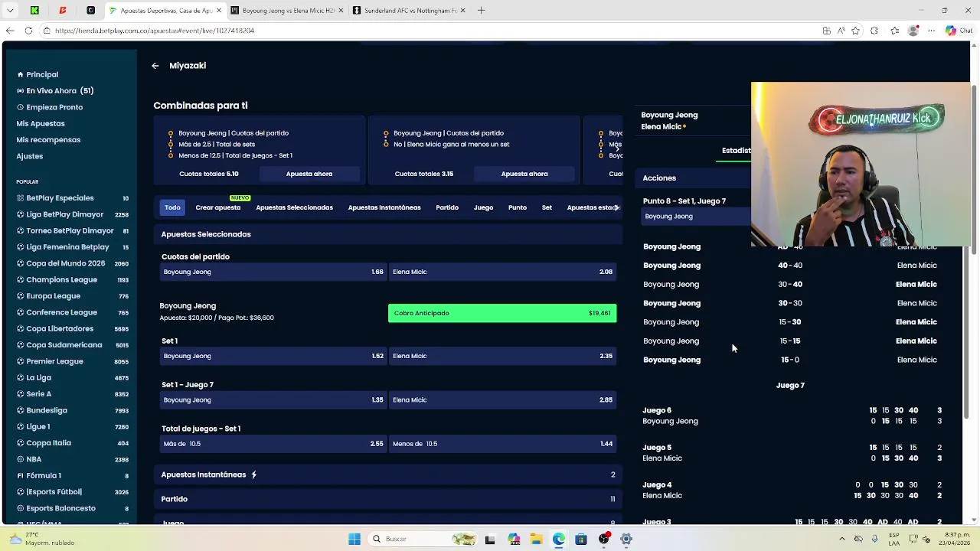Select BetPlay Especiales league
Screen dimensions: 980x551
pyautogui.click(x=73, y=198)
